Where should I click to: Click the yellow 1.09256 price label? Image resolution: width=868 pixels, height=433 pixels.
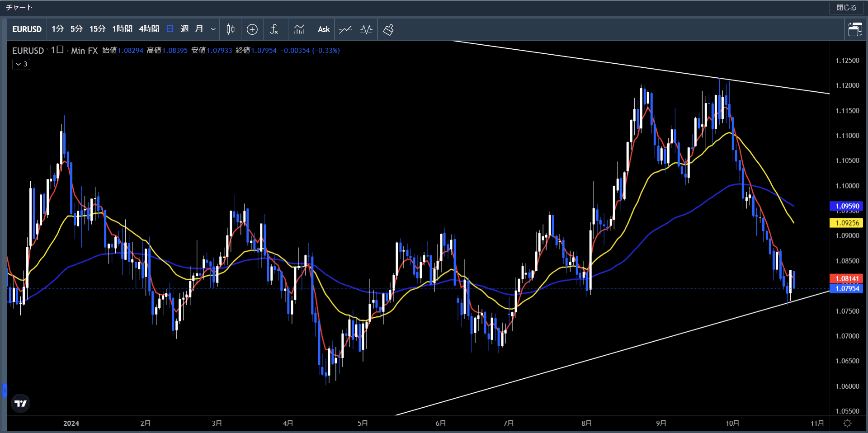tap(847, 223)
